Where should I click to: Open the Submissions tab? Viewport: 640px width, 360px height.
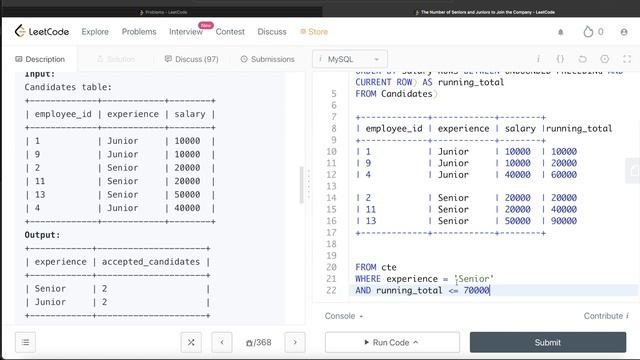(x=267, y=59)
